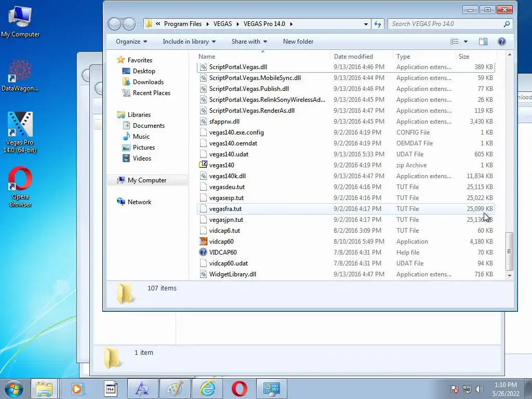Open address bar history dropdown

[x=366, y=24]
